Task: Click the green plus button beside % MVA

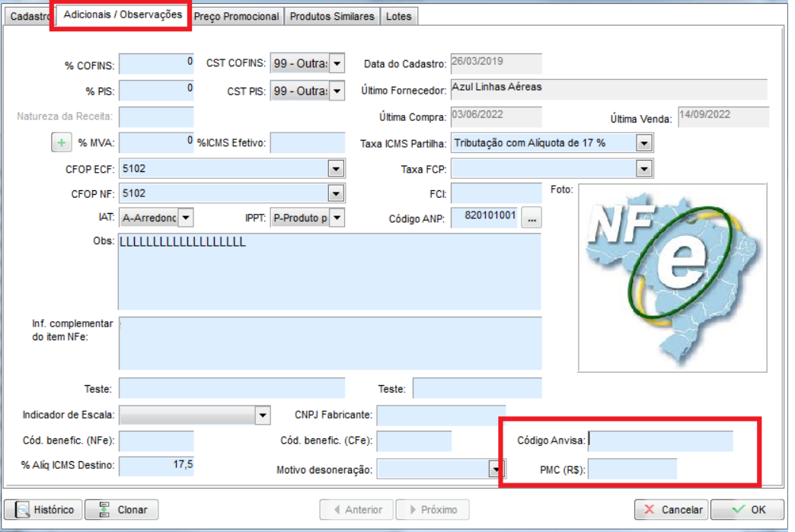Action: [61, 142]
